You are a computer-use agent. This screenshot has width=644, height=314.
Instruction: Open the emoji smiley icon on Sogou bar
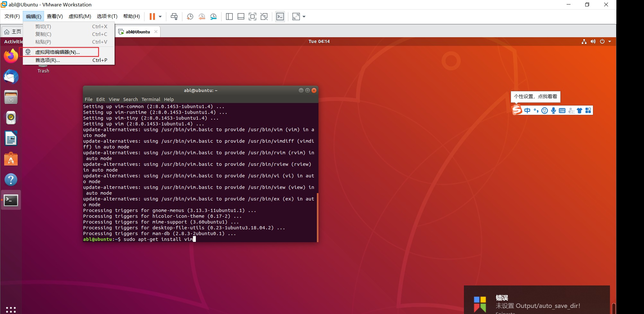544,111
